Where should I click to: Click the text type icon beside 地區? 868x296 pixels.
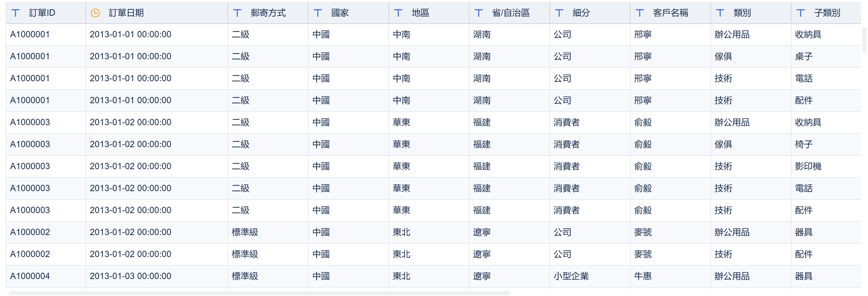tap(398, 13)
